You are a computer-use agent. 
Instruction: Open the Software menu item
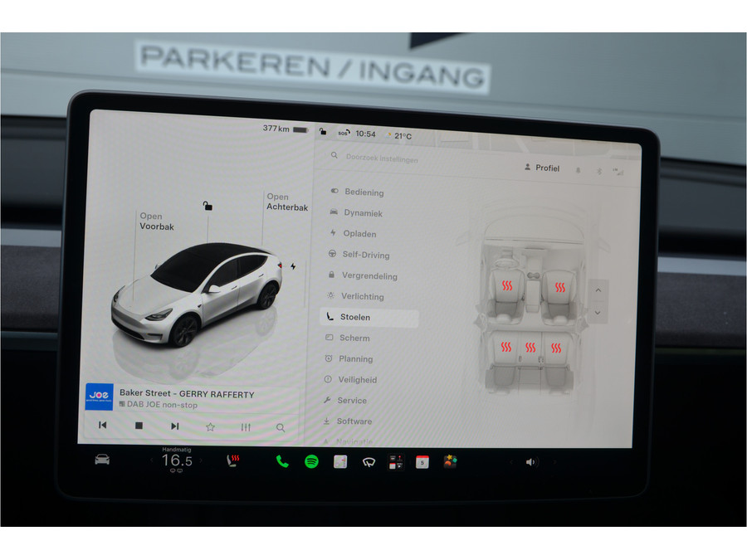pyautogui.click(x=347, y=421)
